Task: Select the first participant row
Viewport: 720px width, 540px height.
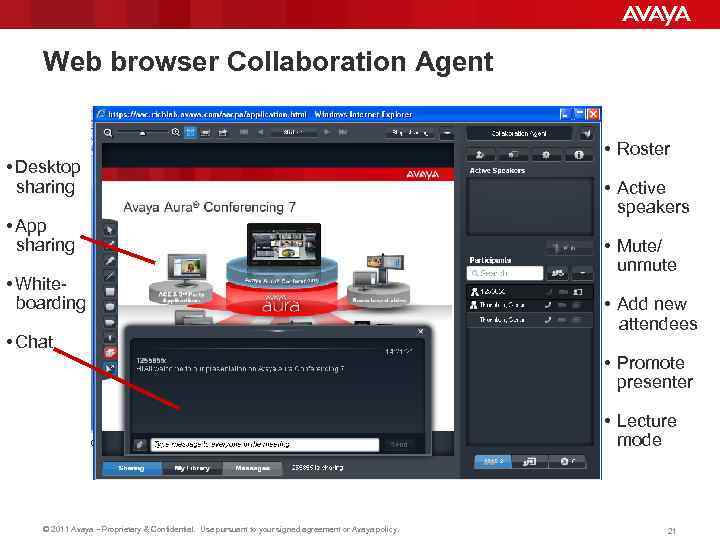Action: pyautogui.click(x=529, y=292)
